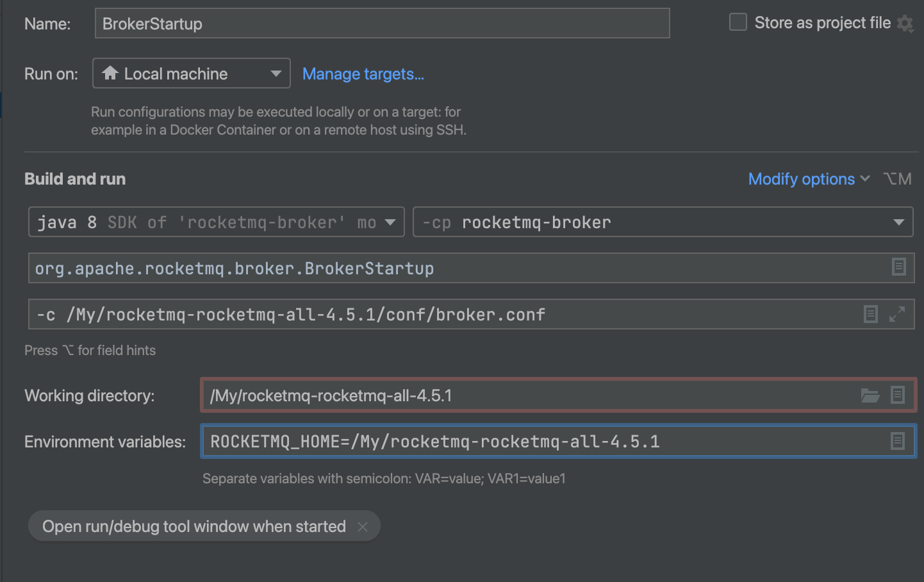
Task: Click the program arguments field with broker.conf
Action: click(471, 314)
